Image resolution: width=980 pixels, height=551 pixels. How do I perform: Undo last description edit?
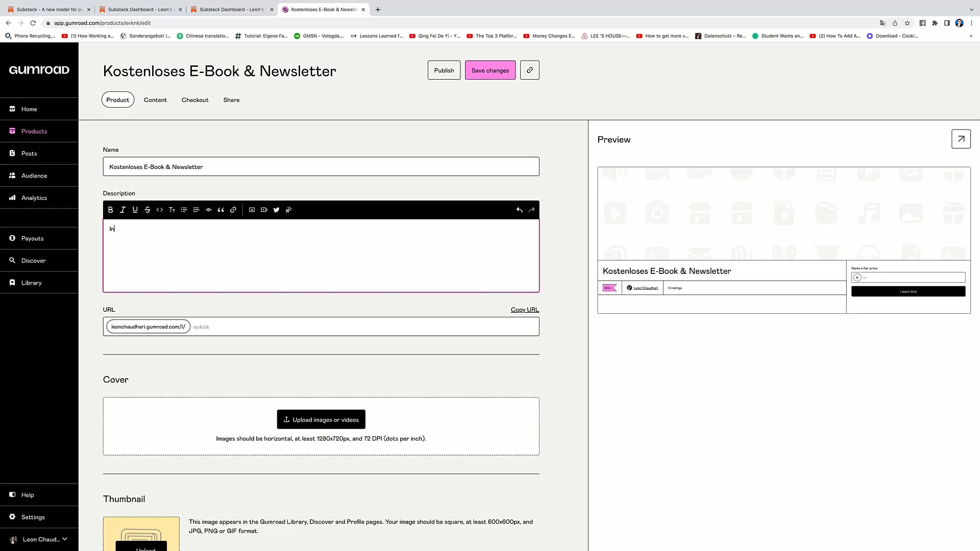point(519,210)
